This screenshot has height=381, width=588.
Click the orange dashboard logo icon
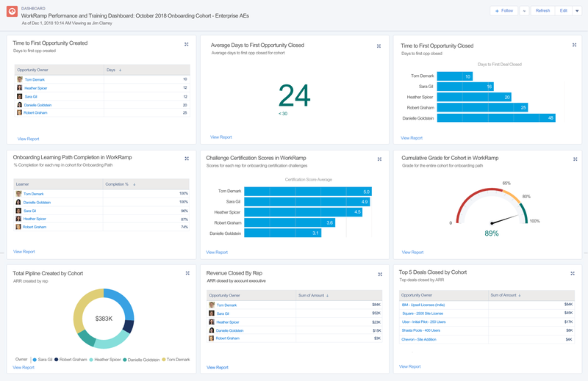click(12, 12)
